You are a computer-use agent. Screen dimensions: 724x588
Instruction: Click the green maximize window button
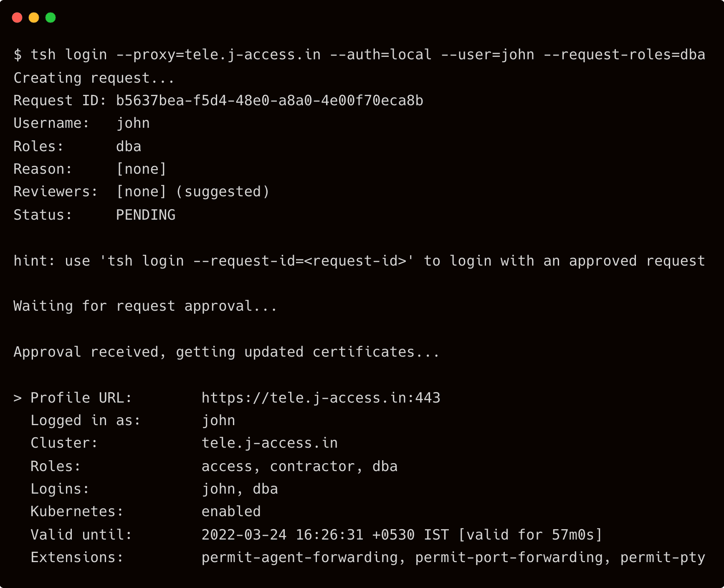point(51,18)
